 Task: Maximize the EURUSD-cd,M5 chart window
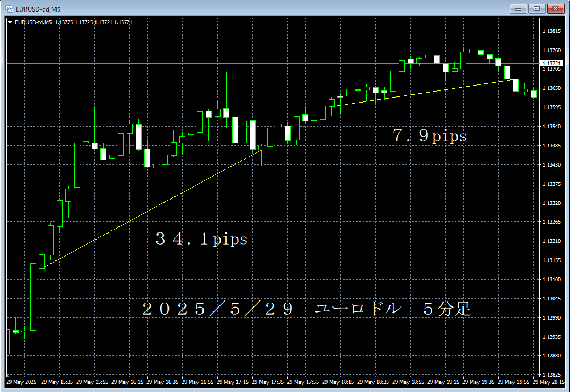[537, 8]
